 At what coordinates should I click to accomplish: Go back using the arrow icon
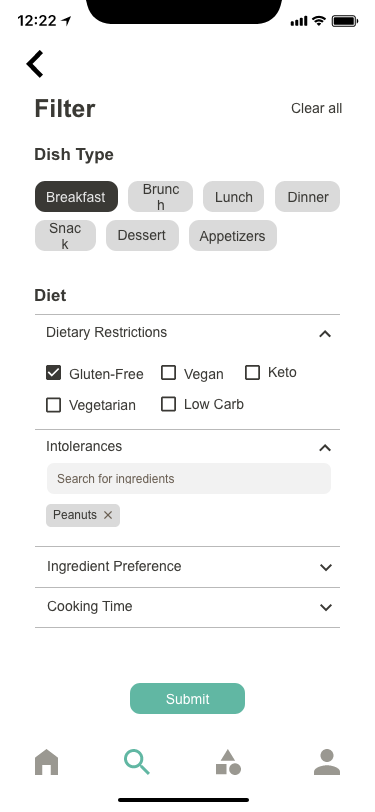pos(35,64)
